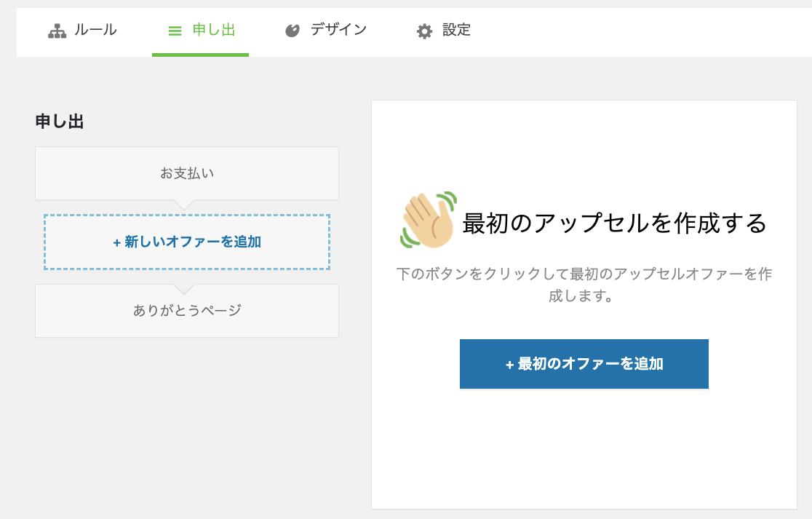Select the 申し出 tab

(x=200, y=31)
